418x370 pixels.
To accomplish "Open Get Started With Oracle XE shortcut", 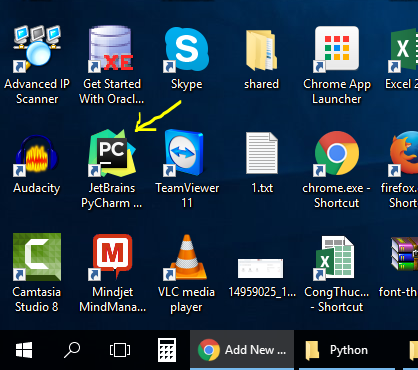I will click(x=111, y=49).
